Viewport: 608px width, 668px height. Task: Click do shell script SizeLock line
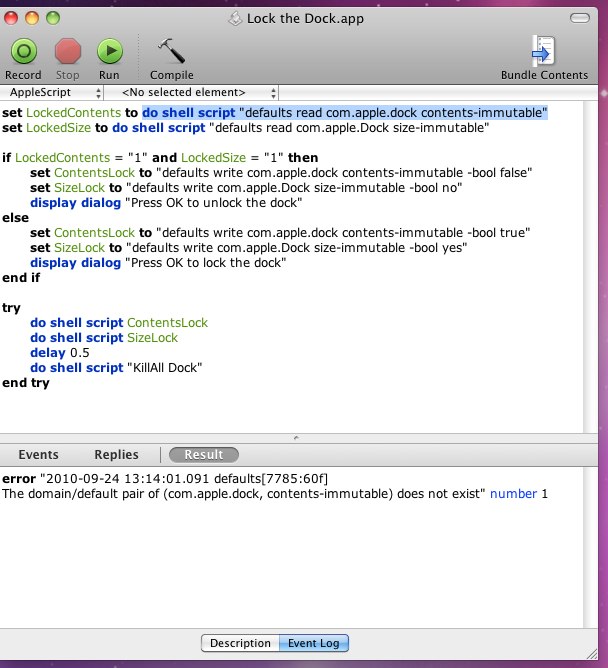point(104,338)
